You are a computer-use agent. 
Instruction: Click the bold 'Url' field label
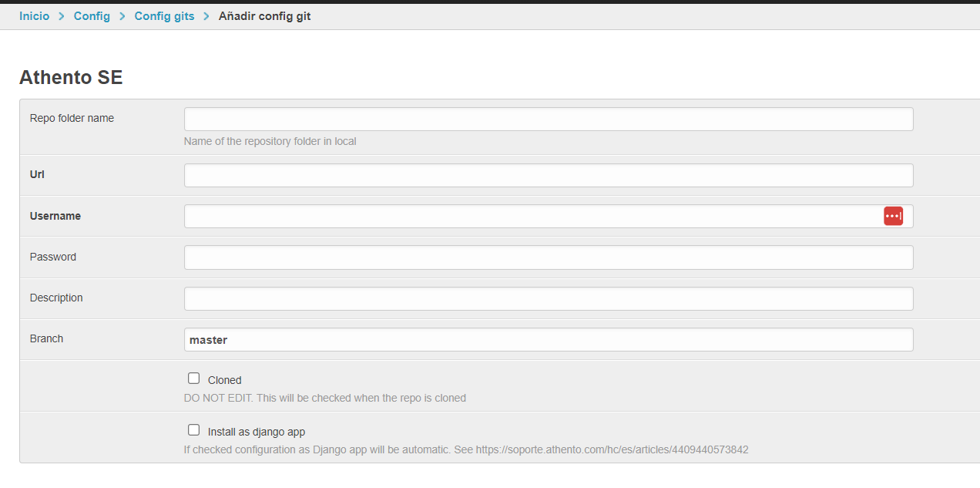(x=37, y=174)
